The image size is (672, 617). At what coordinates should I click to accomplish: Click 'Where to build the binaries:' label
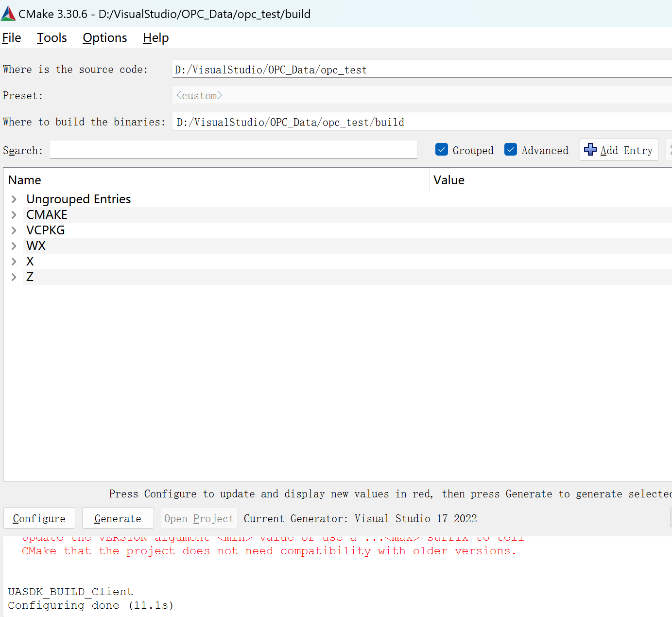[x=84, y=122]
